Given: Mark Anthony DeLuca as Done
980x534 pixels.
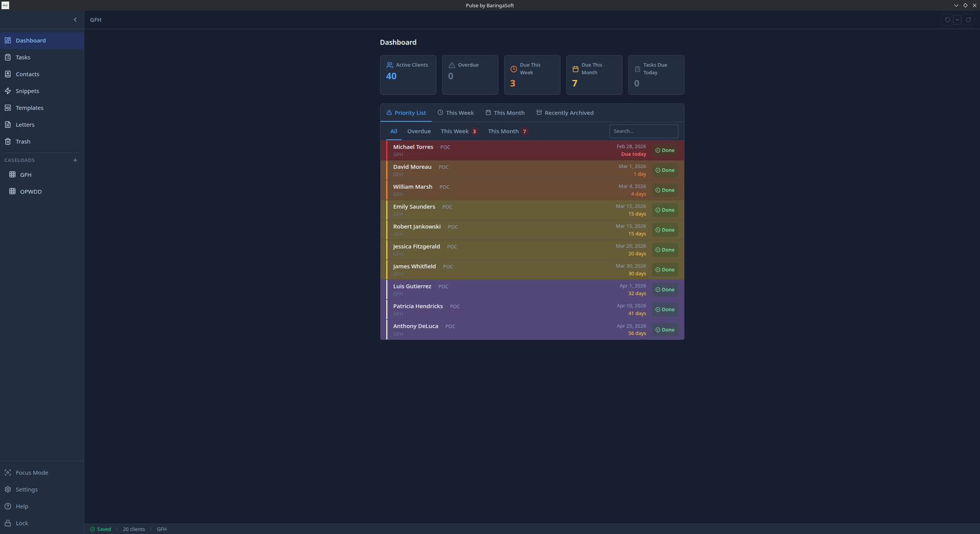Looking at the screenshot, I should pyautogui.click(x=665, y=330).
